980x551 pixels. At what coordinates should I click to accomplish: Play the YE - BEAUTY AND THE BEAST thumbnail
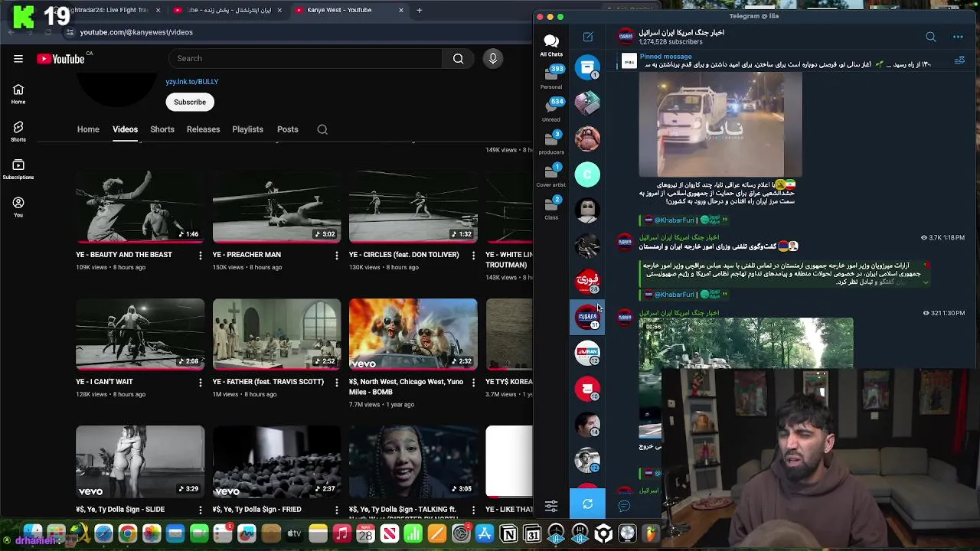140,207
